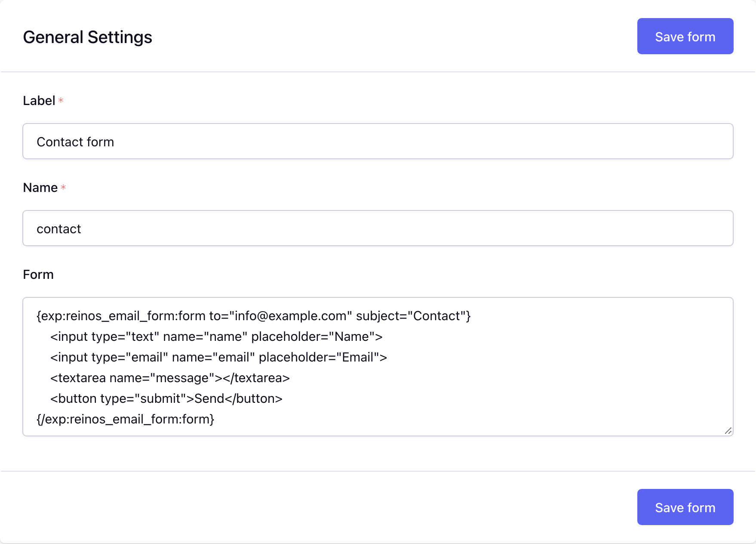This screenshot has height=544, width=756.
Task: Click the top Save form button
Action: coord(685,36)
